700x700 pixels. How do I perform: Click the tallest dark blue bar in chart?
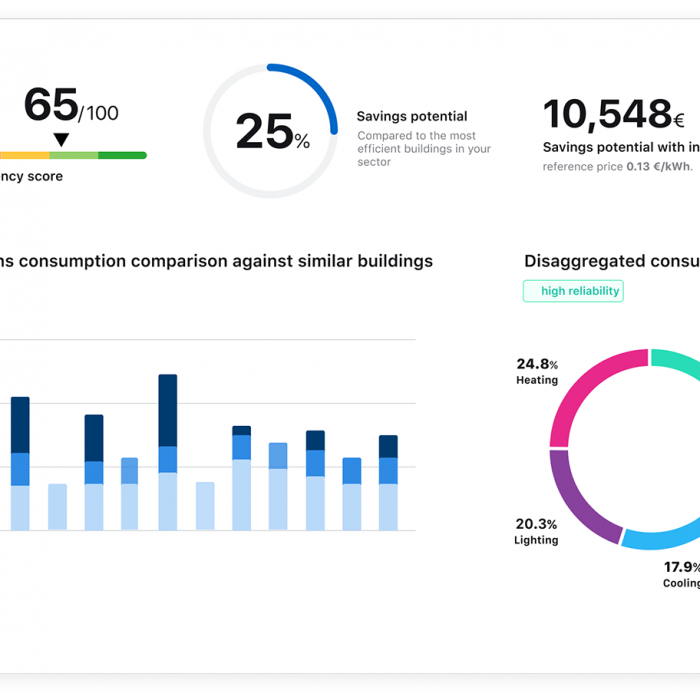click(168, 410)
